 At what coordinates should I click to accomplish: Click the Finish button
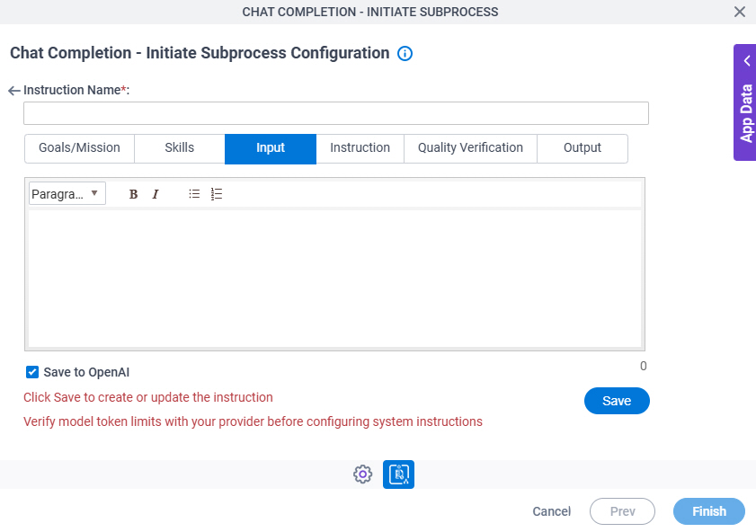[x=708, y=511]
